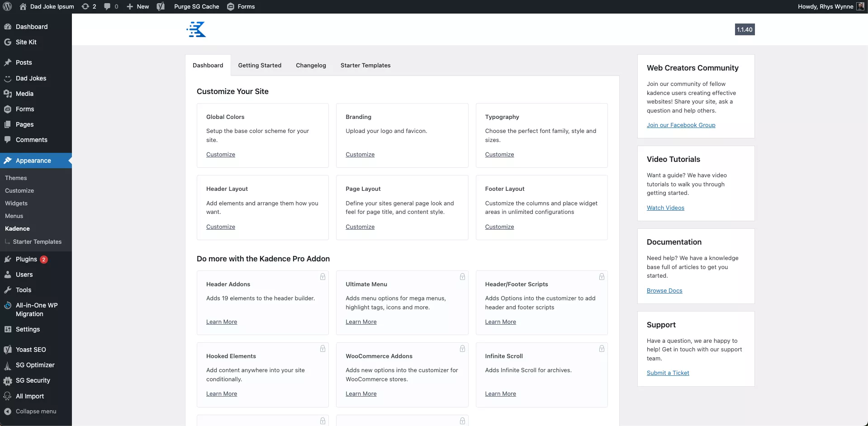Image resolution: width=868 pixels, height=426 pixels.
Task: Click the WordPress logo in admin bar
Action: [7, 6]
